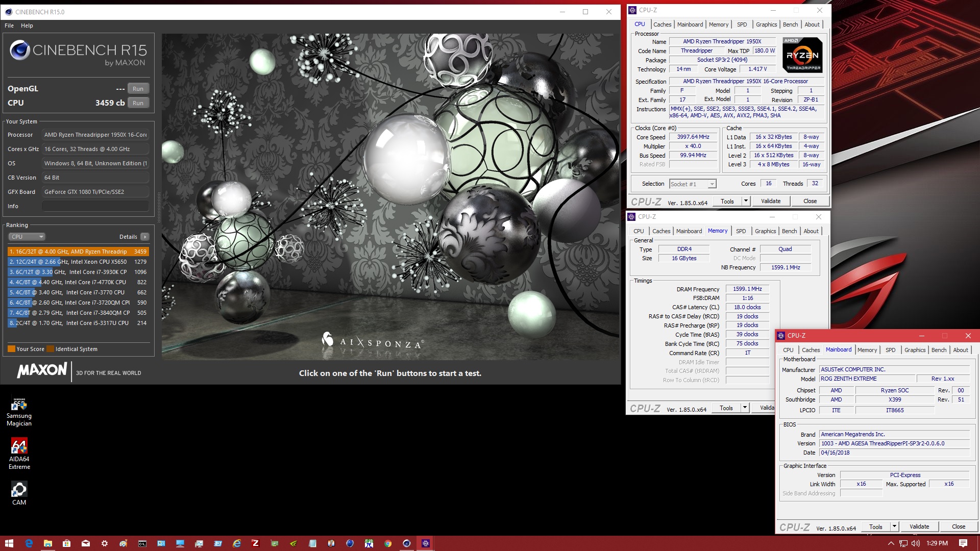Select ranking entry Intel Core i5-3317U
Viewport: 980px width, 551px height.
[x=78, y=323]
